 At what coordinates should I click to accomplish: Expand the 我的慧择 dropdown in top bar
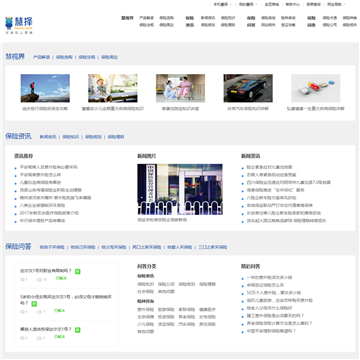point(248,4)
